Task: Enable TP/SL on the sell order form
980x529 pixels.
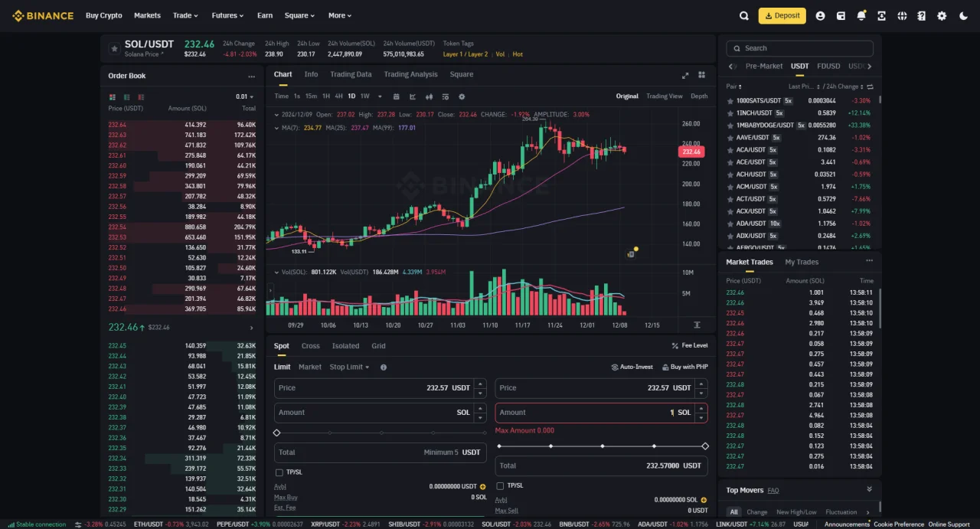Action: point(500,485)
